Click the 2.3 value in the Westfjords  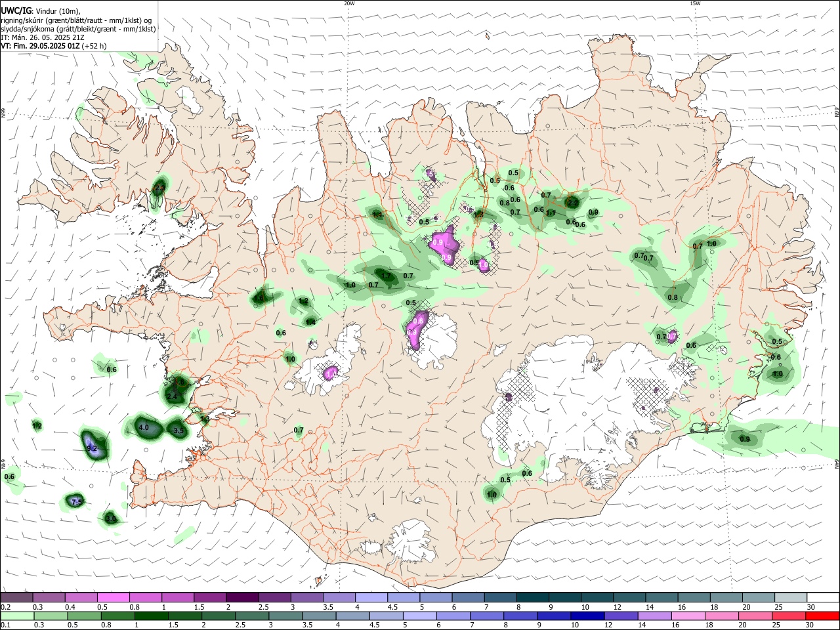(159, 188)
